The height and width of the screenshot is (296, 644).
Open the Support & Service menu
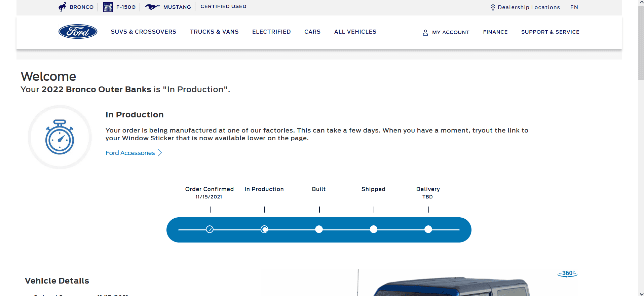point(550,32)
